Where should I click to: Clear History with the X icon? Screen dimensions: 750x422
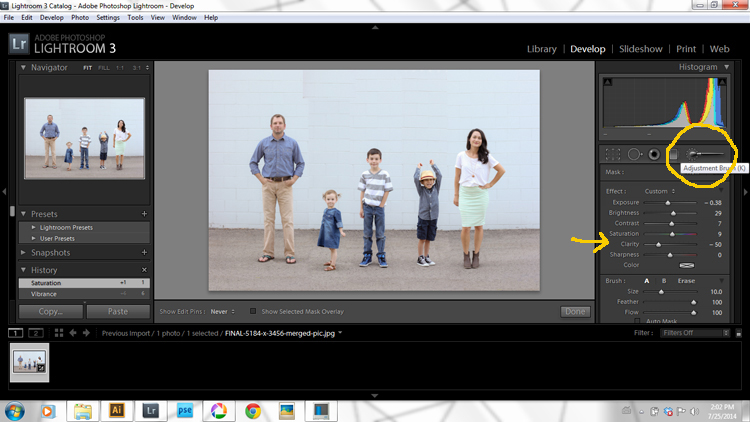144,270
